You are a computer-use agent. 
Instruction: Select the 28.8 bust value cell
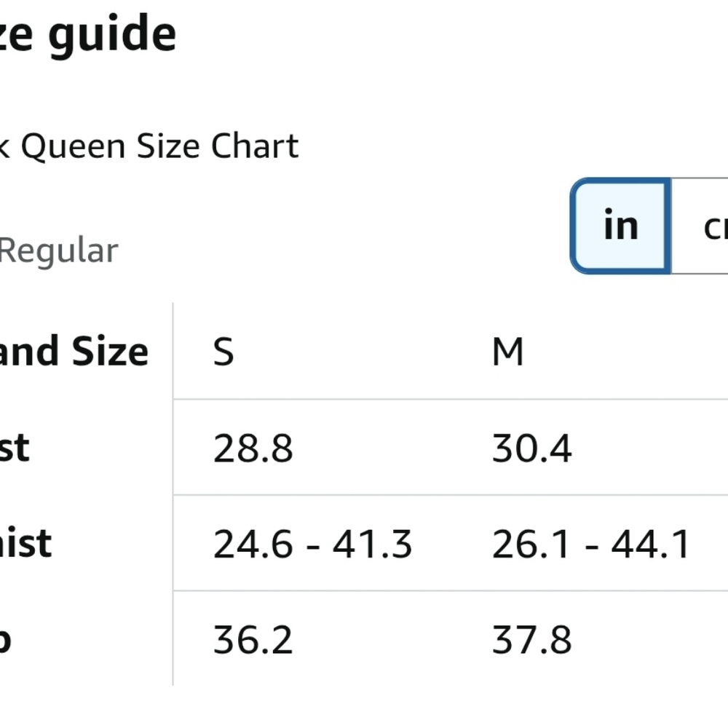[x=253, y=448]
